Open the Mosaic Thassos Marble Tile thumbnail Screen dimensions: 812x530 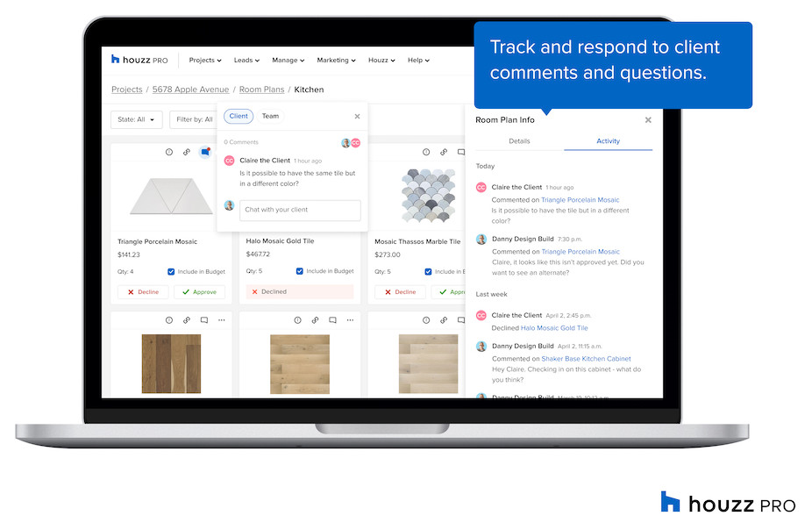428,196
